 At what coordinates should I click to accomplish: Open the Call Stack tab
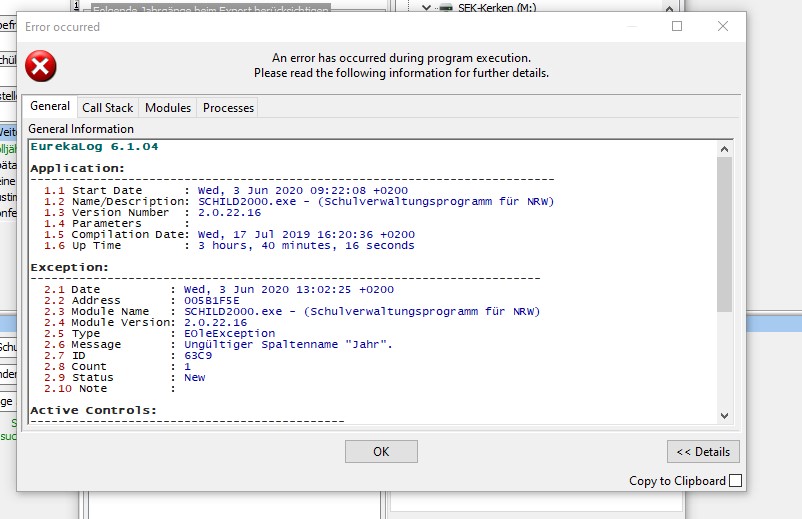[x=107, y=108]
